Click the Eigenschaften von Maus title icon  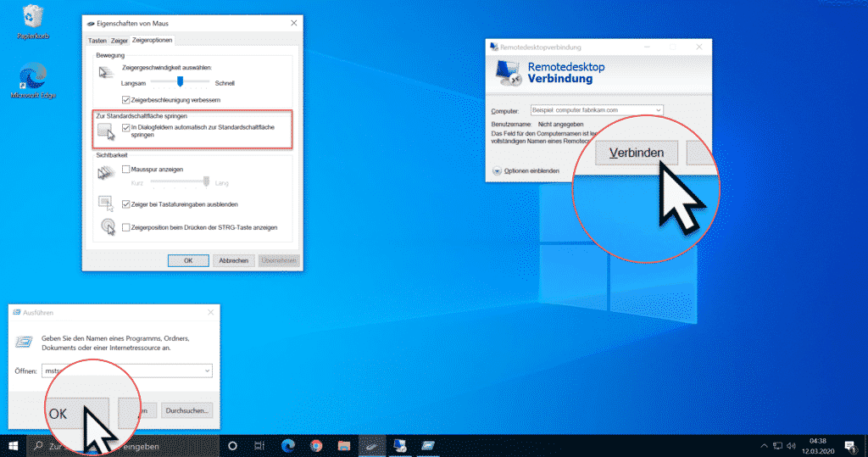91,23
